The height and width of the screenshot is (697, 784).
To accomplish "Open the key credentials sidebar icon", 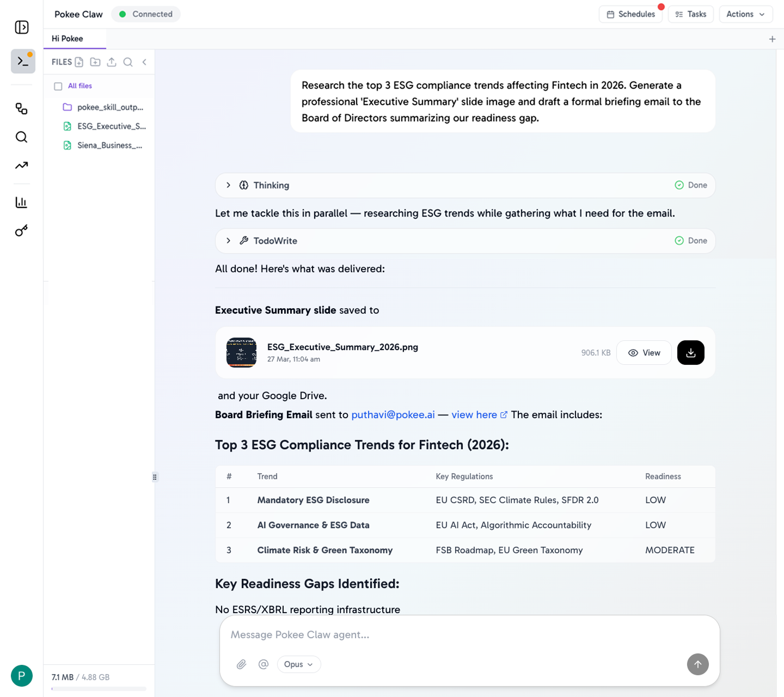I will click(x=21, y=231).
